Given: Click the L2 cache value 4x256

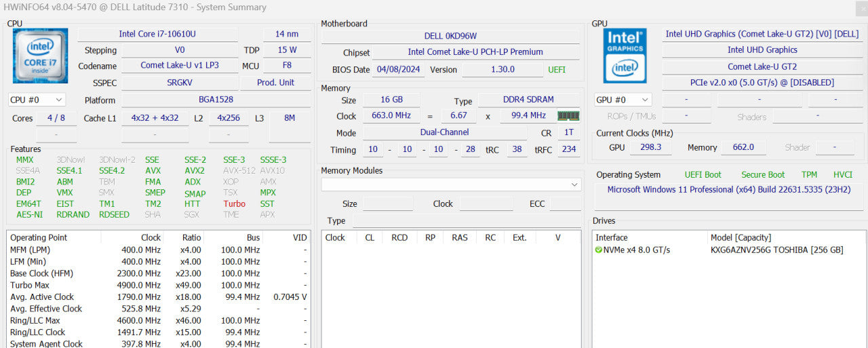Looking at the screenshot, I should 229,118.
